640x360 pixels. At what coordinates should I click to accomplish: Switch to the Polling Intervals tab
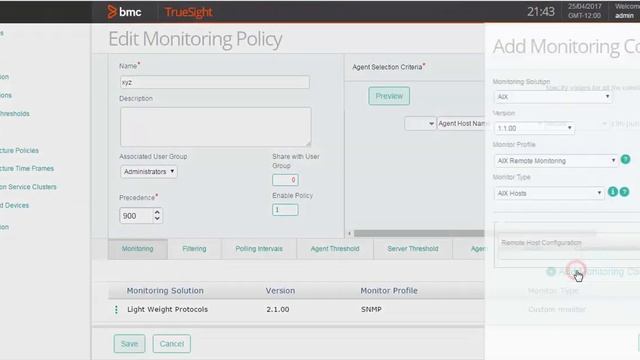[259, 249]
